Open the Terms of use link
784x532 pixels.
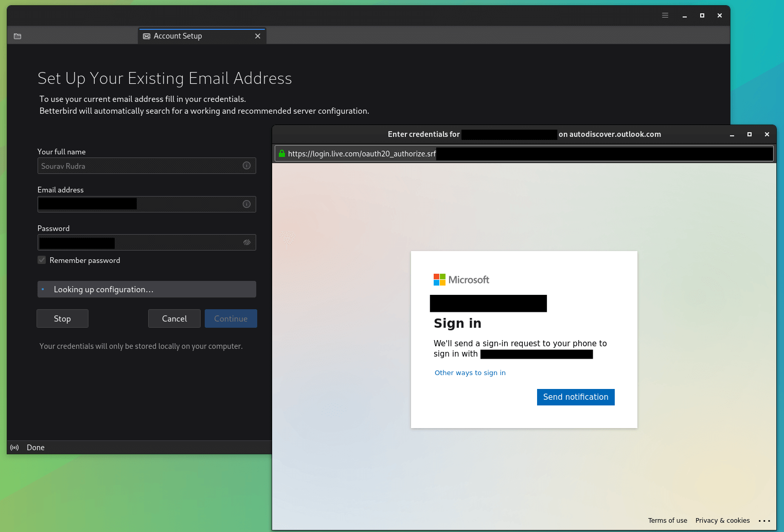pos(667,521)
